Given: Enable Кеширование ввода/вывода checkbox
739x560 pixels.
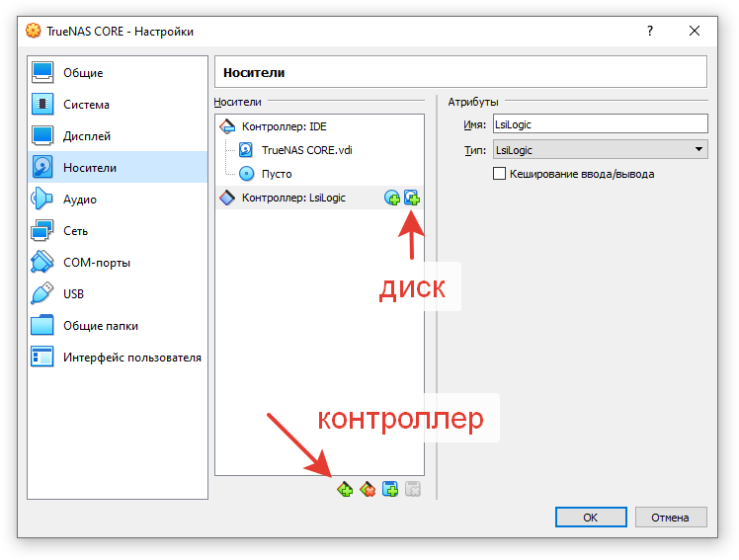Looking at the screenshot, I should [x=499, y=174].
